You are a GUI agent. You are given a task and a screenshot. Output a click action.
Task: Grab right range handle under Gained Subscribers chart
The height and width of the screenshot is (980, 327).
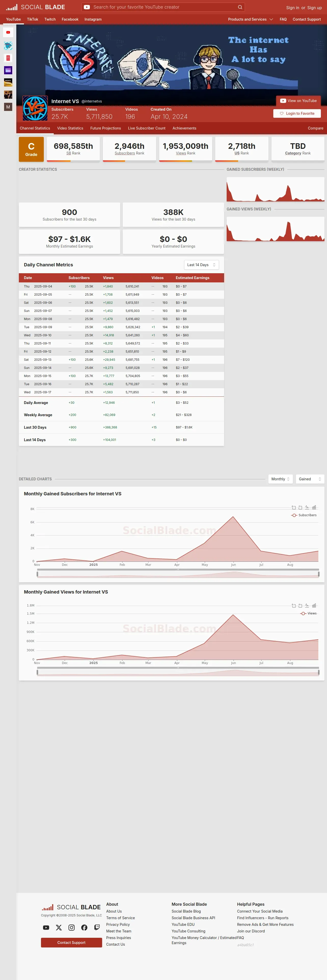coord(319,574)
